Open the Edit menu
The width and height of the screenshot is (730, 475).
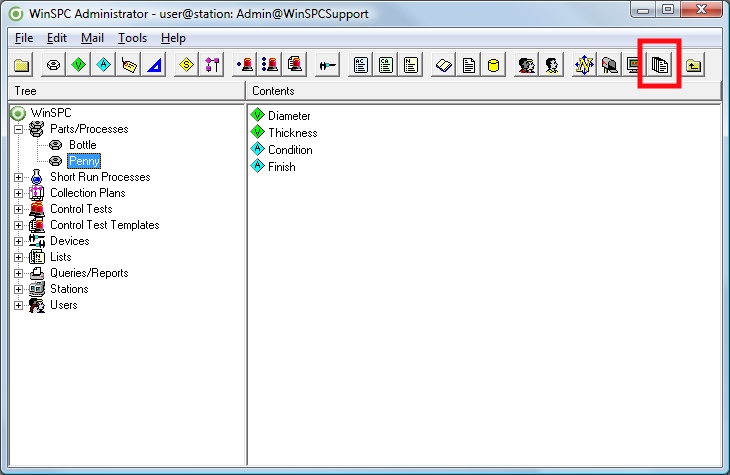tap(57, 38)
